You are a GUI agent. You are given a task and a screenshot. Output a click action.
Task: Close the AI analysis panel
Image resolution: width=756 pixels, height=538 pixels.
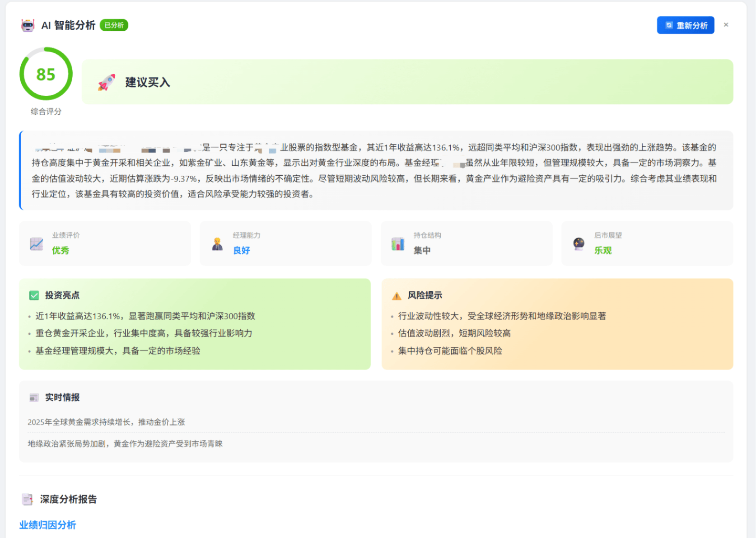pos(726,25)
